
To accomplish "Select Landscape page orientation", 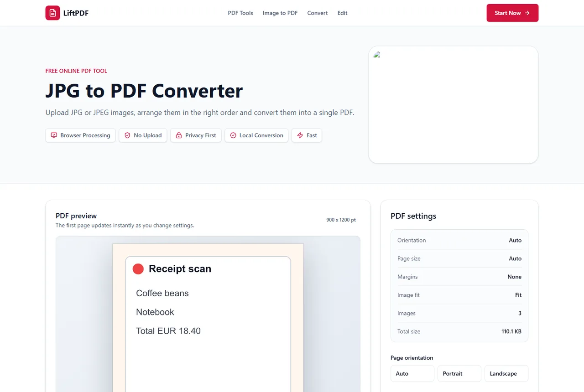I will pos(506,373).
